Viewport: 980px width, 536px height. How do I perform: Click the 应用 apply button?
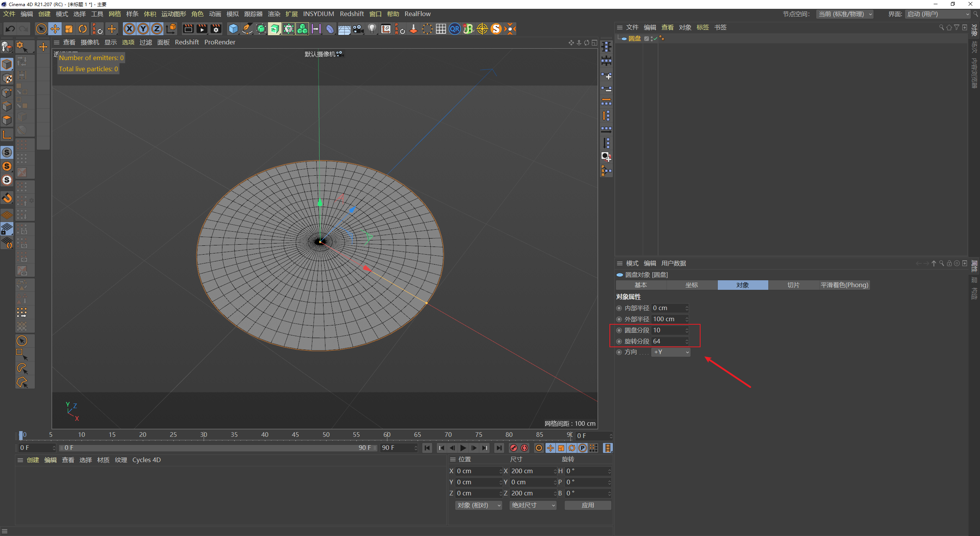588,505
